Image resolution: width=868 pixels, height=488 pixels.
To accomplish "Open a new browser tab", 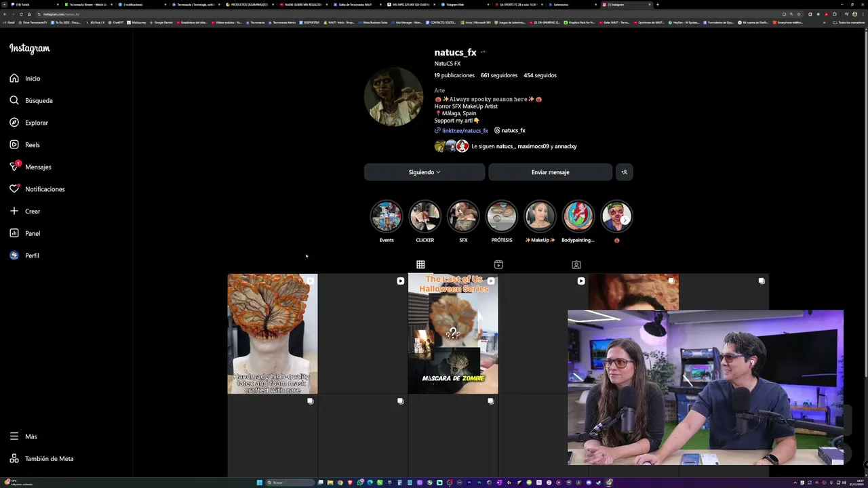I will click(x=657, y=5).
